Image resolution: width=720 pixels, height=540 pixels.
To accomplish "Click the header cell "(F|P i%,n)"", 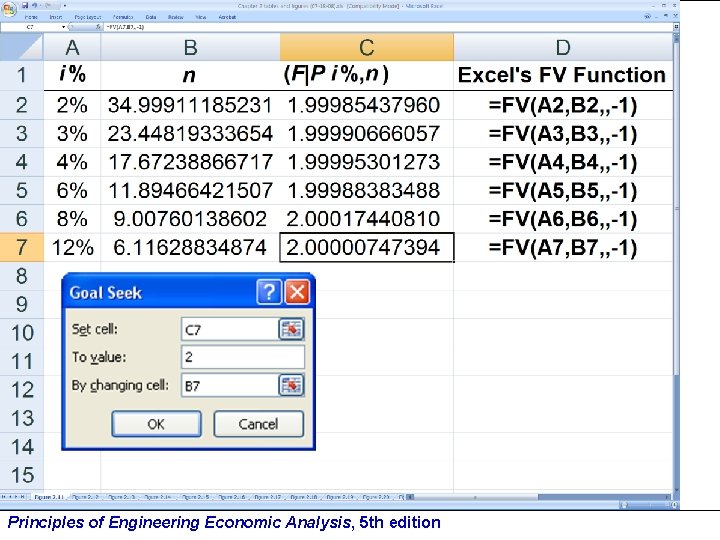I will coord(366,75).
